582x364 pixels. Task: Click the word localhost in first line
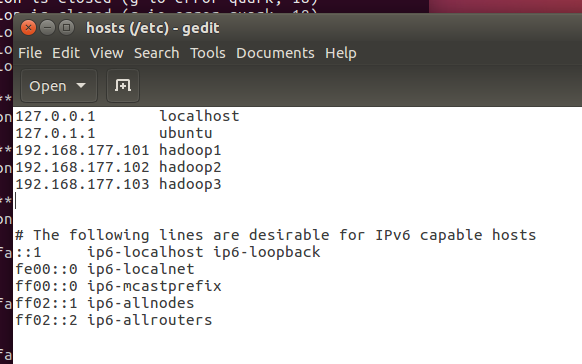199,116
